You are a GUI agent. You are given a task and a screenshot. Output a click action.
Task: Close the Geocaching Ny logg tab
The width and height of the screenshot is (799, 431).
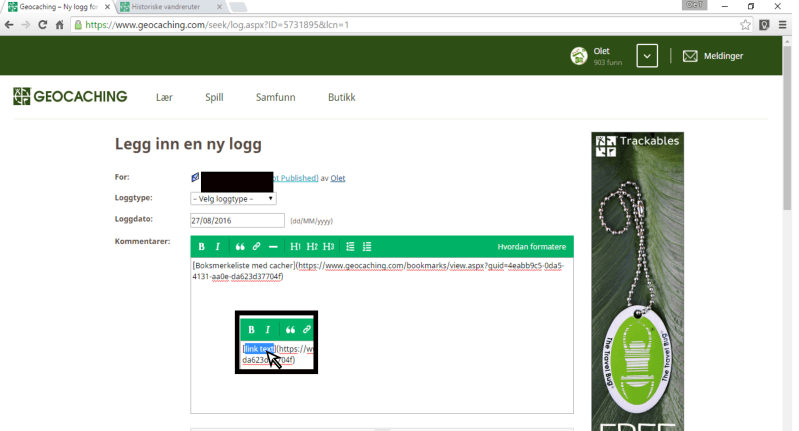click(107, 7)
